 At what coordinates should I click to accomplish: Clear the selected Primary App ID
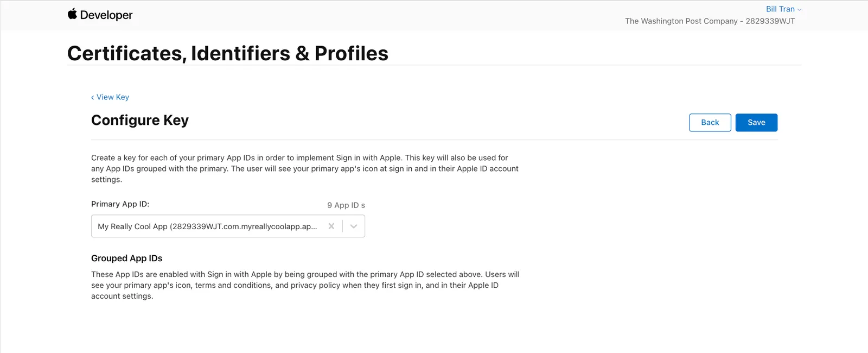click(331, 226)
